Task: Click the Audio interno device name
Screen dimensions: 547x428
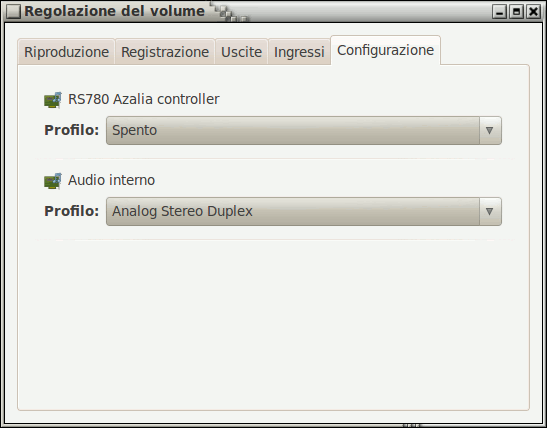Action: click(111, 180)
